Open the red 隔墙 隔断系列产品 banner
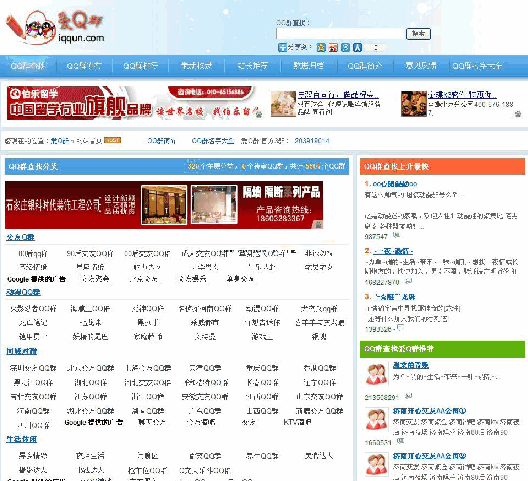Screen dimensions: 528x481 164,205
